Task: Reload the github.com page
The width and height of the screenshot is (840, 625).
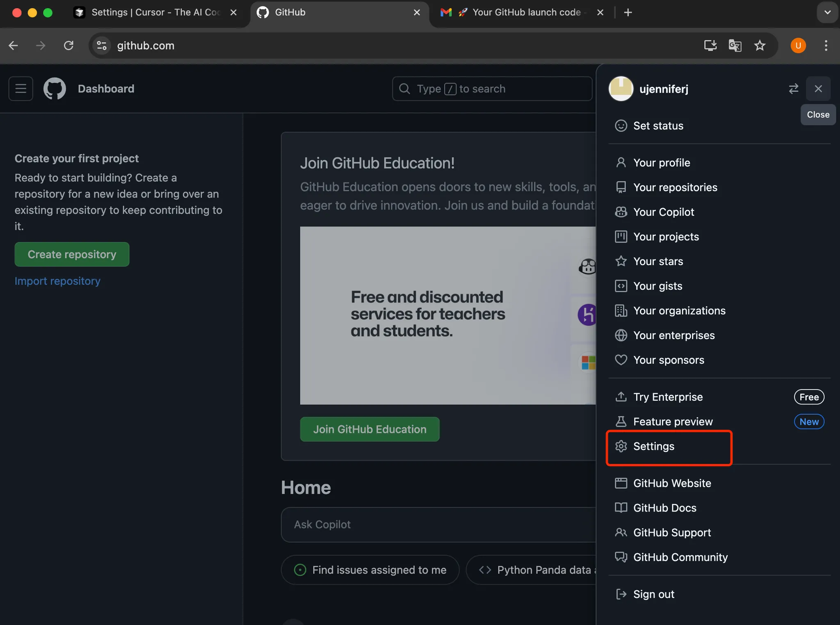Action: coord(68,46)
